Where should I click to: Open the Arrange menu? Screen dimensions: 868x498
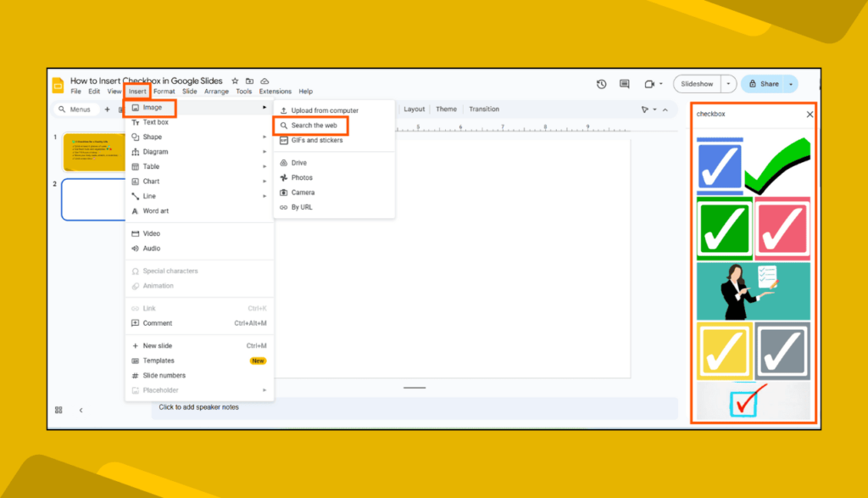tap(216, 92)
